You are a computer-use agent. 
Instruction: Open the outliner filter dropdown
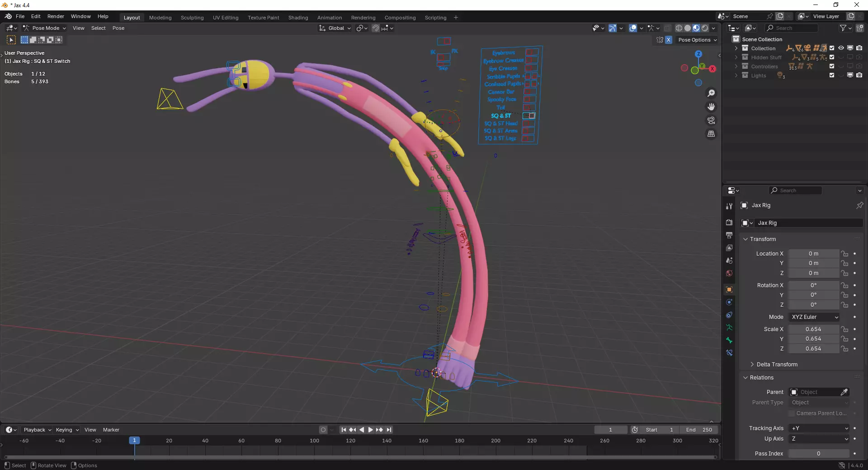(x=845, y=28)
